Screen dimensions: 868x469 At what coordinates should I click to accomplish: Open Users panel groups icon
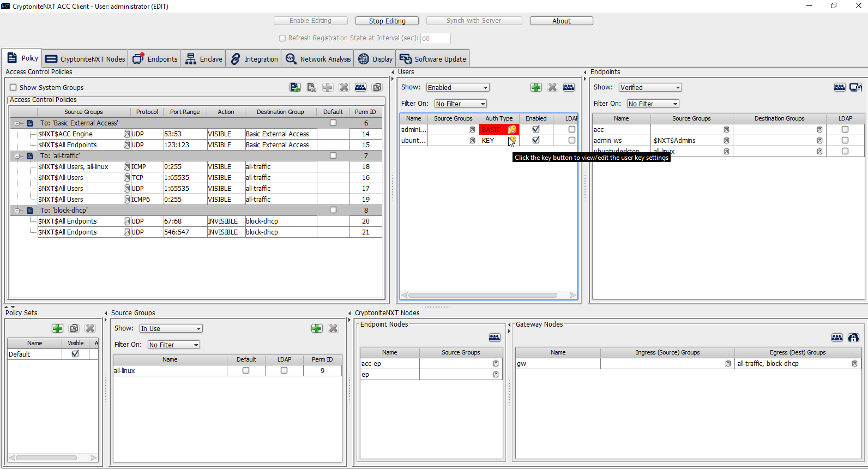pos(569,87)
